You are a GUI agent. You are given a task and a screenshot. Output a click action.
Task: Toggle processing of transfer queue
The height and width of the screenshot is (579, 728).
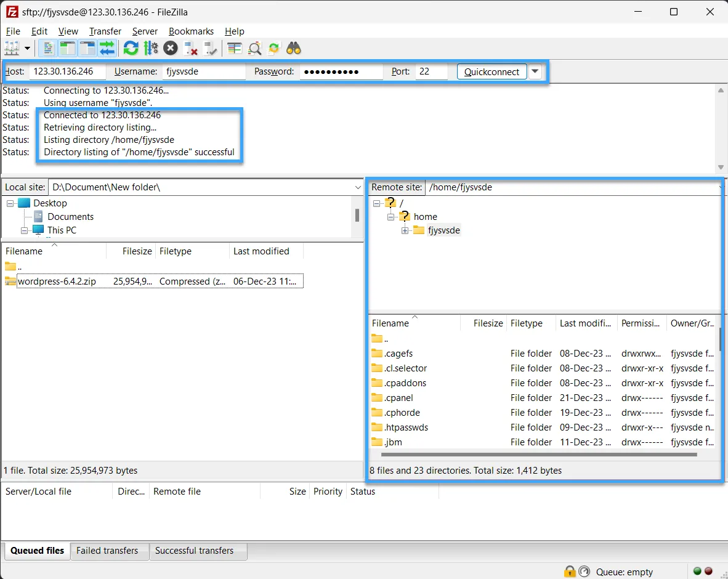click(x=151, y=48)
